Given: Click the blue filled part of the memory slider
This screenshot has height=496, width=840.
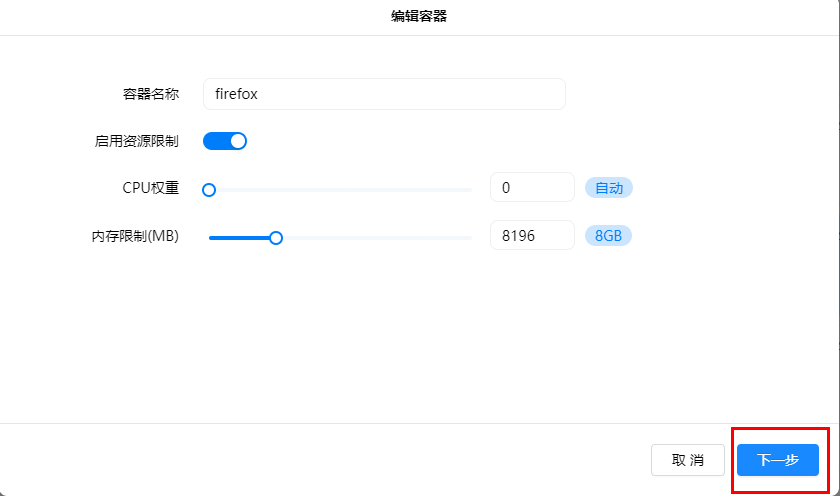Looking at the screenshot, I should [242, 238].
